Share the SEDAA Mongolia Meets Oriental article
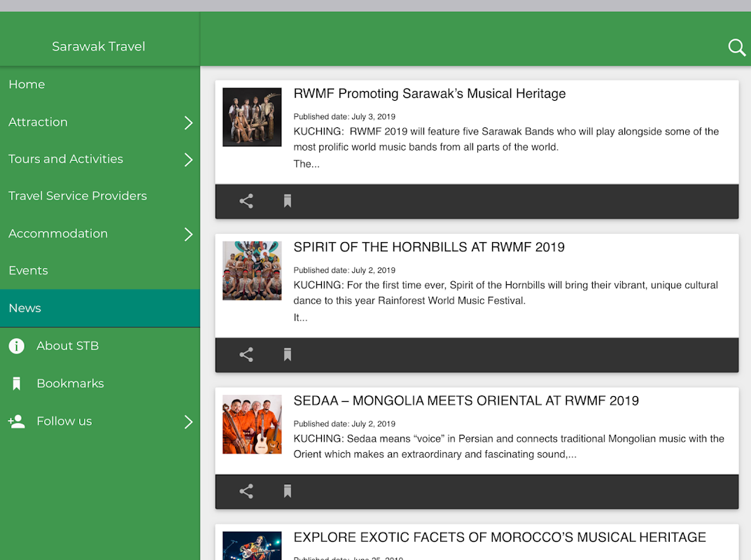 click(246, 491)
